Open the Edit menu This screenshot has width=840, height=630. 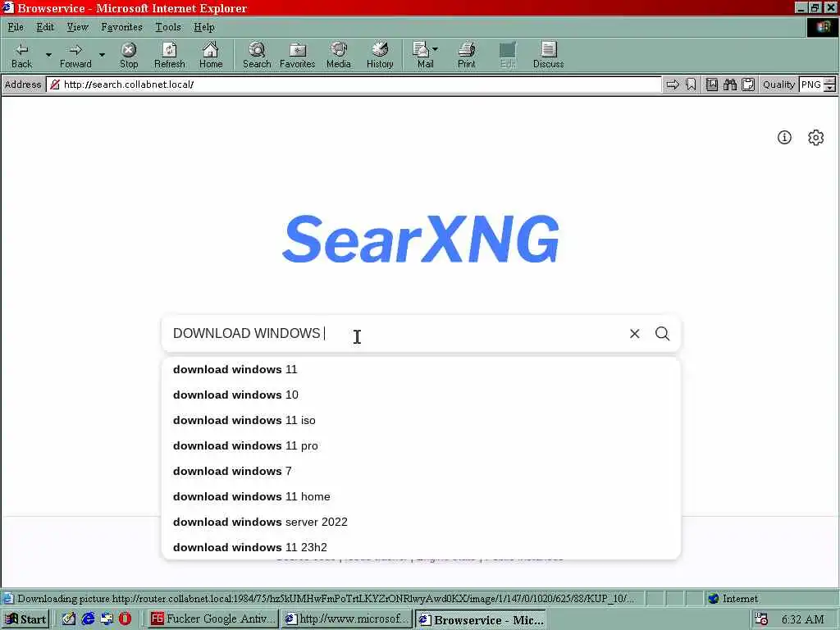[x=45, y=27]
